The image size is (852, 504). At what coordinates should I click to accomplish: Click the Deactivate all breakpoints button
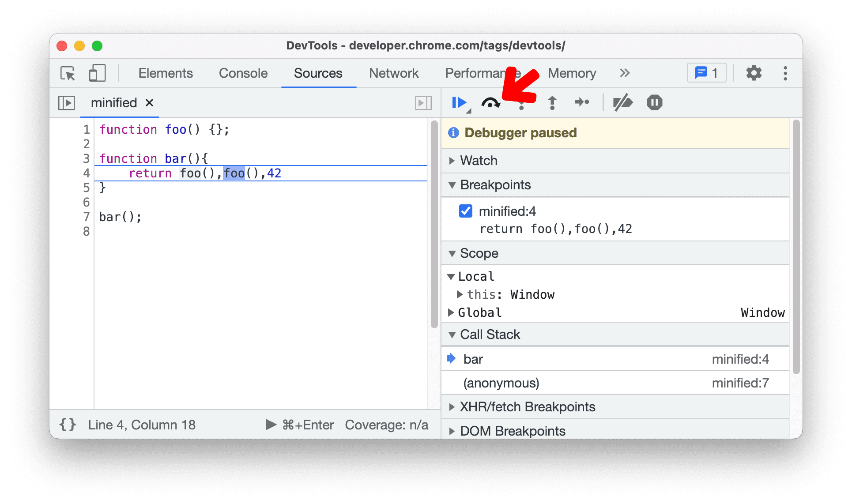point(622,102)
